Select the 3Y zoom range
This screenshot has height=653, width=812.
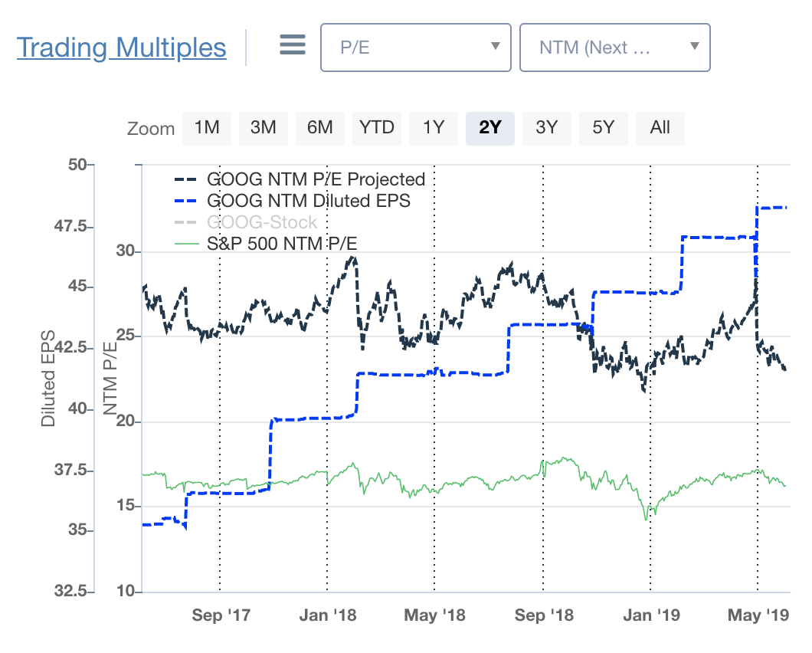[547, 128]
